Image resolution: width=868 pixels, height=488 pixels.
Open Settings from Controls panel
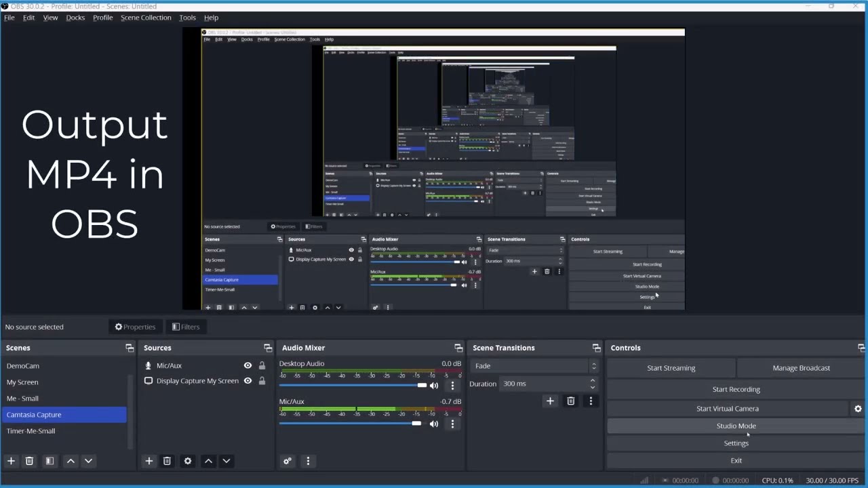[x=736, y=443]
